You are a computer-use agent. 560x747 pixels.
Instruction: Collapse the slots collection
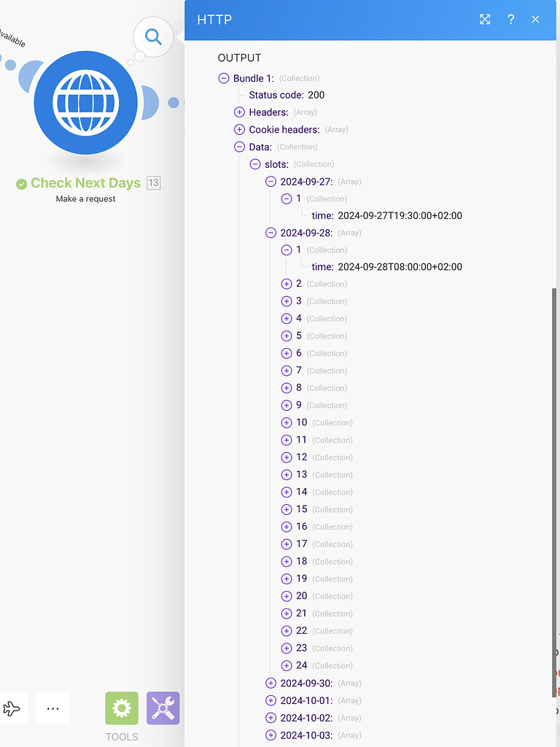coord(254,164)
